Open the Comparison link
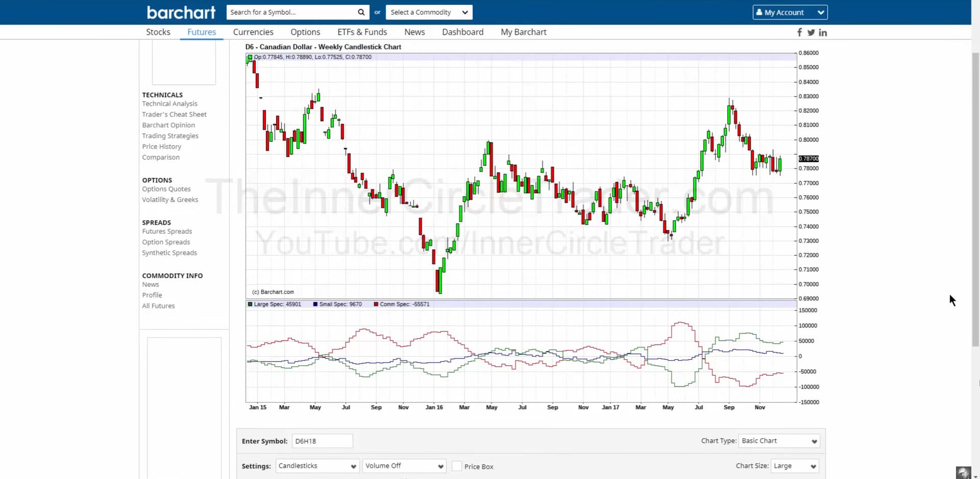This screenshot has height=479, width=980. pos(161,157)
